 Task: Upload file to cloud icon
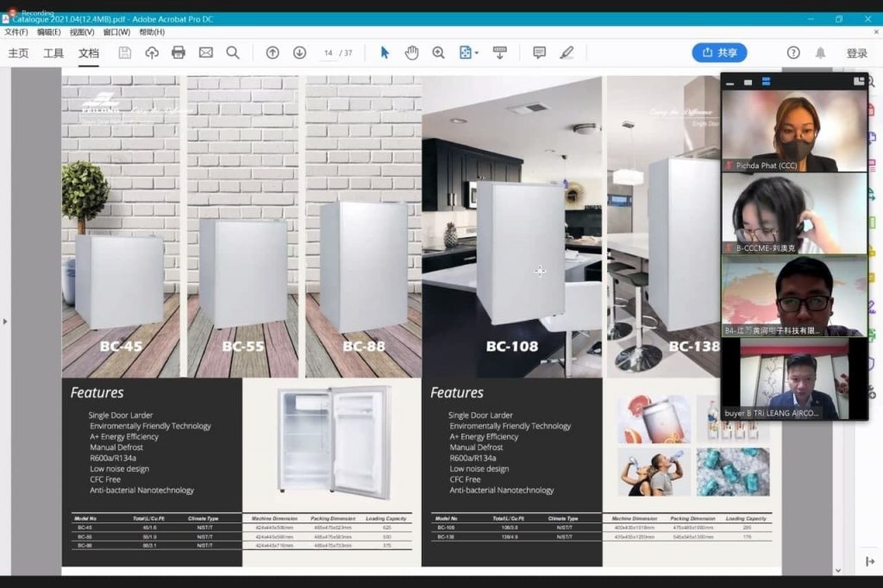pos(152,53)
